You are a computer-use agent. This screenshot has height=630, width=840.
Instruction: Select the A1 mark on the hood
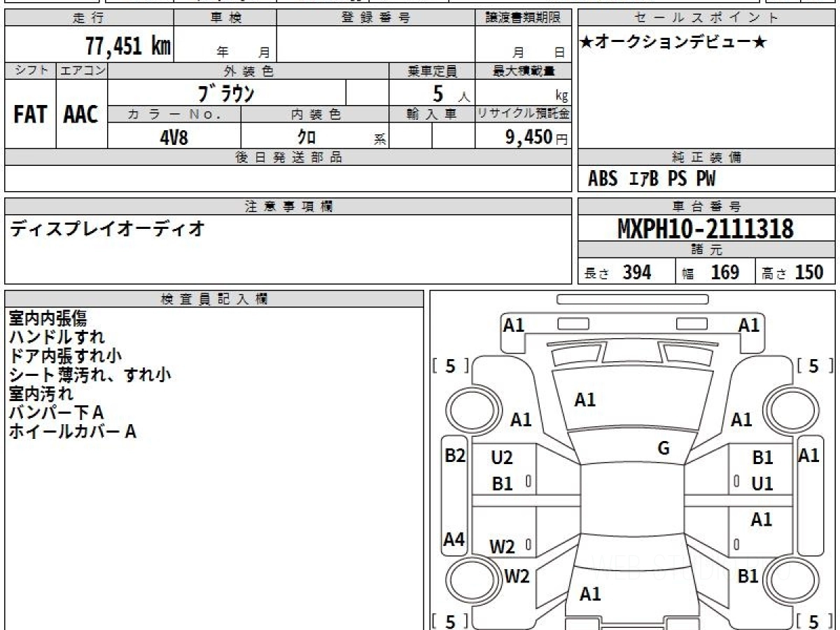584,400
